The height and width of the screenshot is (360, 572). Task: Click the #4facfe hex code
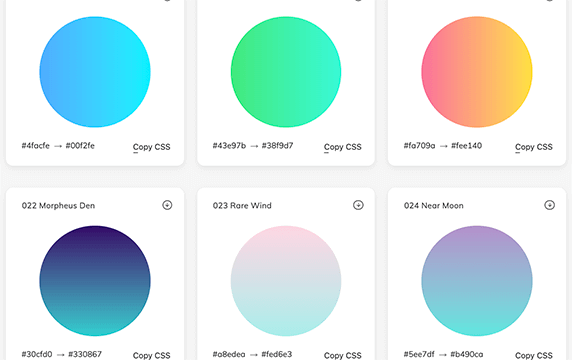[x=35, y=146]
